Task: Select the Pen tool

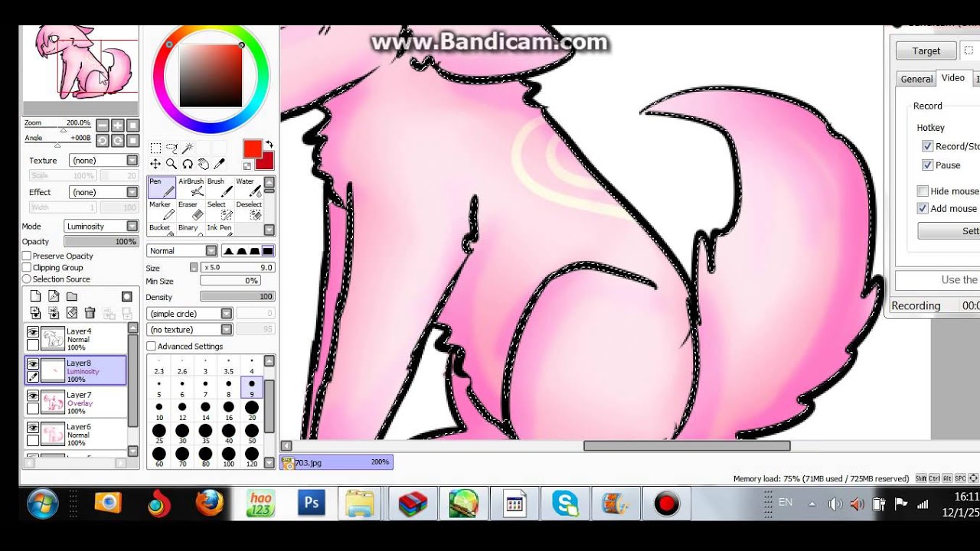Action: pos(162,187)
